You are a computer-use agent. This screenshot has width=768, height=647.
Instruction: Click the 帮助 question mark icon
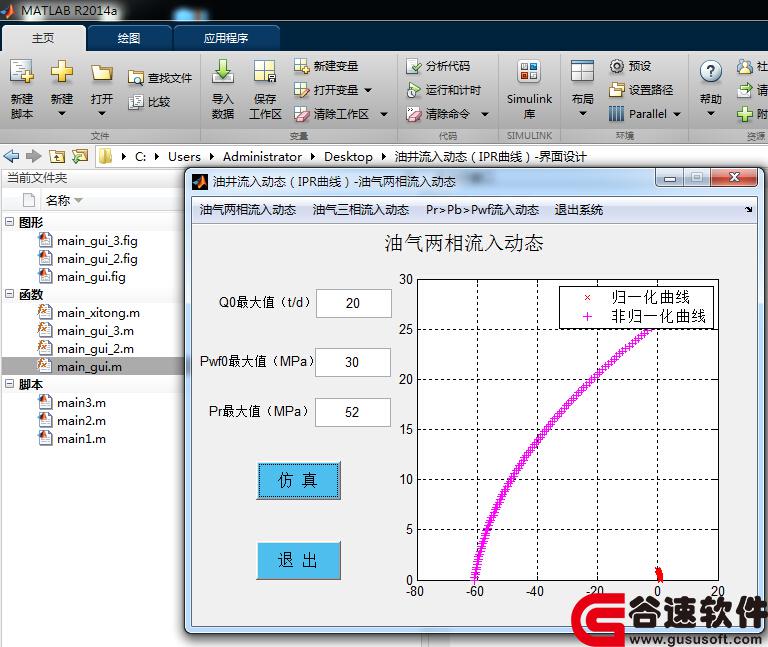click(x=711, y=72)
